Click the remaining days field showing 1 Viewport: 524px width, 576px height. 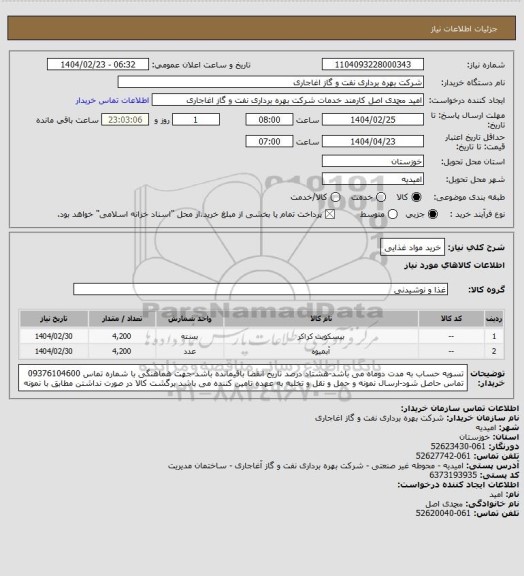[196, 120]
